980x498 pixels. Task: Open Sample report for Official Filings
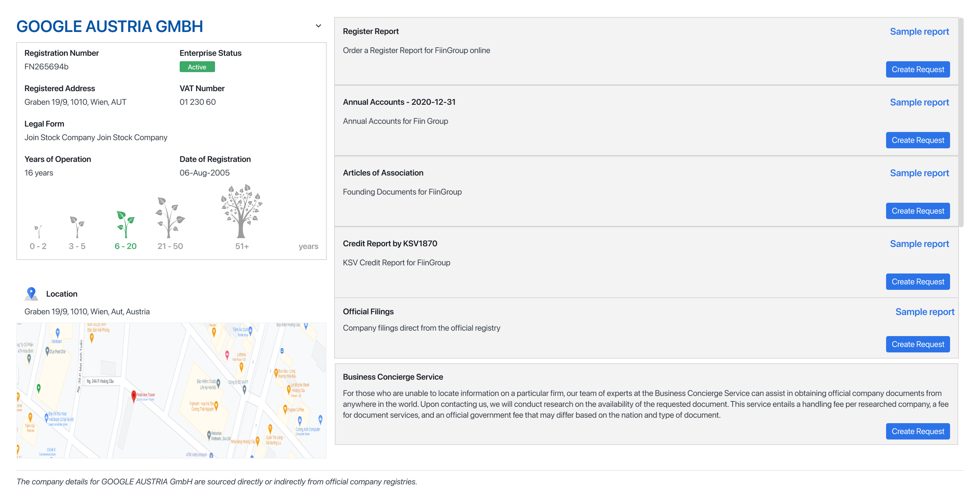tap(924, 312)
